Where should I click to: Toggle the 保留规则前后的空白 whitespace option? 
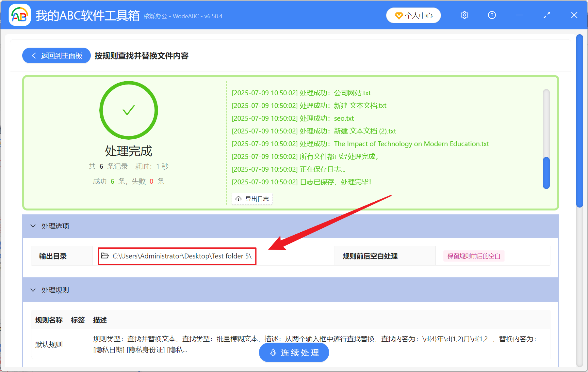coord(473,256)
